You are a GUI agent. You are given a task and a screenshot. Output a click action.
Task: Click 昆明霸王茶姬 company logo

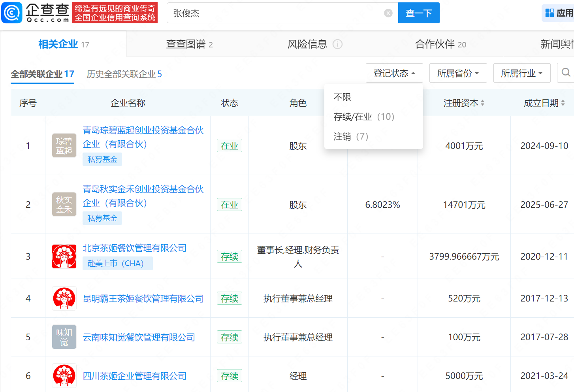coord(64,298)
